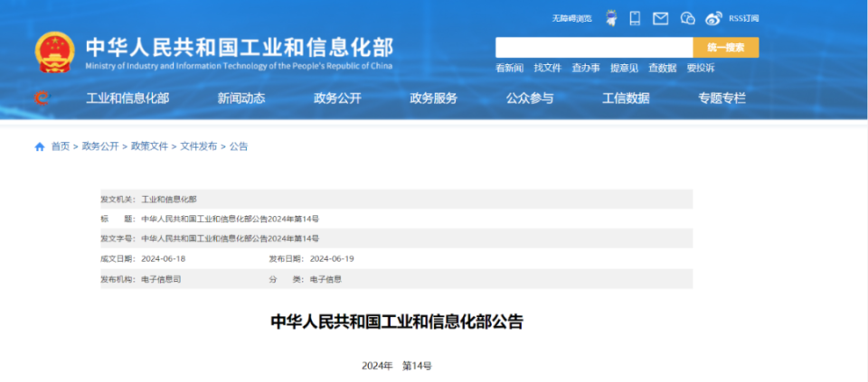Select 找文件 quick link
Image resolution: width=868 pixels, height=382 pixels.
pyautogui.click(x=548, y=69)
